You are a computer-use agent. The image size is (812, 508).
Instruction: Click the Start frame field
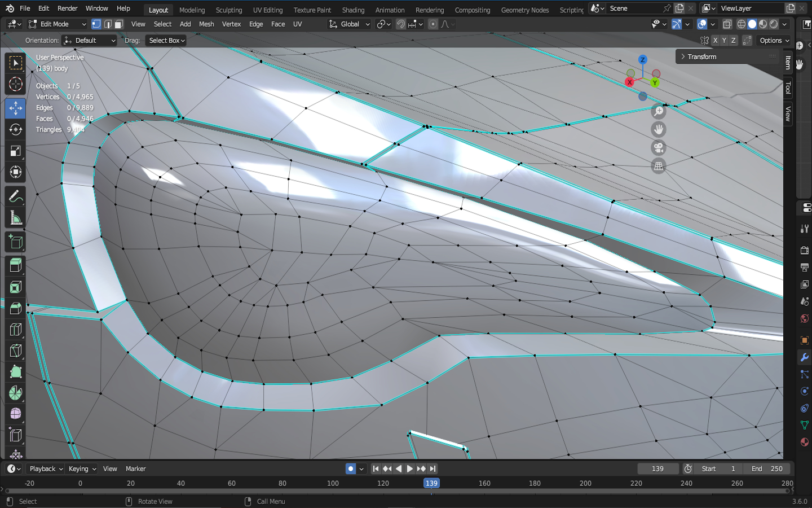[718, 469]
